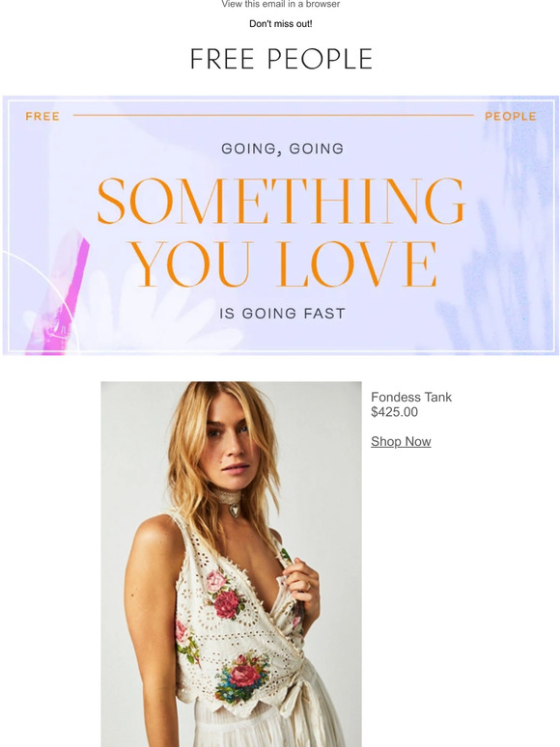
Task: Click the "SOMETHING" orange headline word
Action: click(281, 201)
